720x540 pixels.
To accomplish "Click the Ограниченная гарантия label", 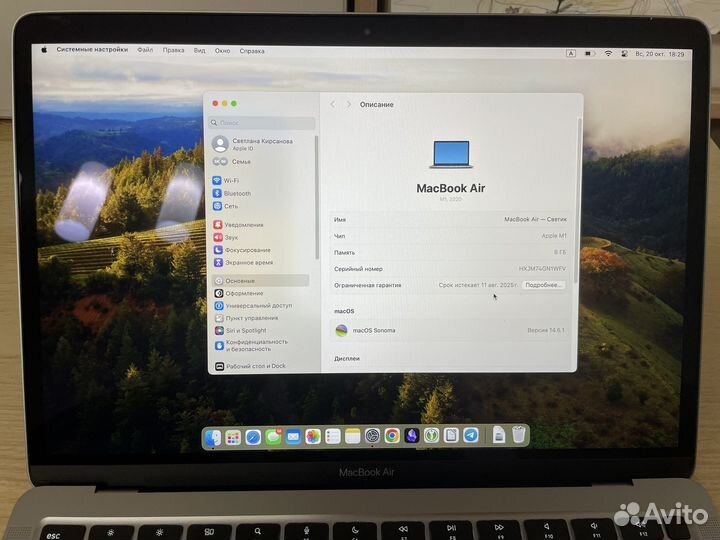I will [x=368, y=285].
